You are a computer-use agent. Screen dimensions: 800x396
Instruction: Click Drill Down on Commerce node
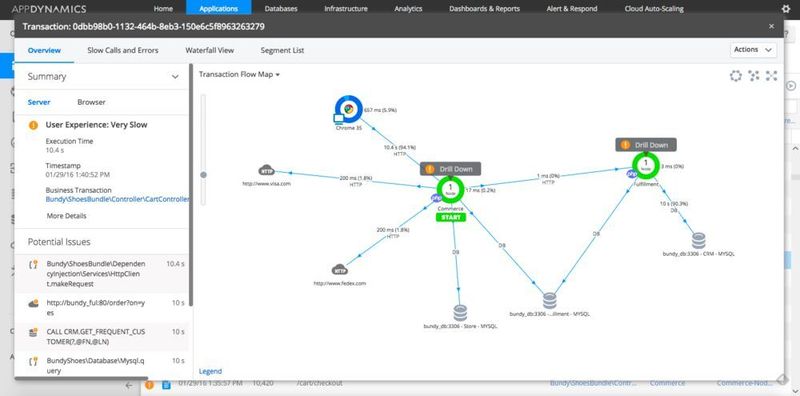click(451, 169)
